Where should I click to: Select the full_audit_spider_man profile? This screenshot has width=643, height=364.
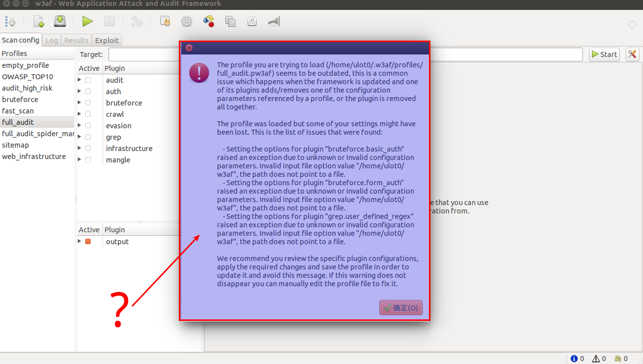(37, 134)
